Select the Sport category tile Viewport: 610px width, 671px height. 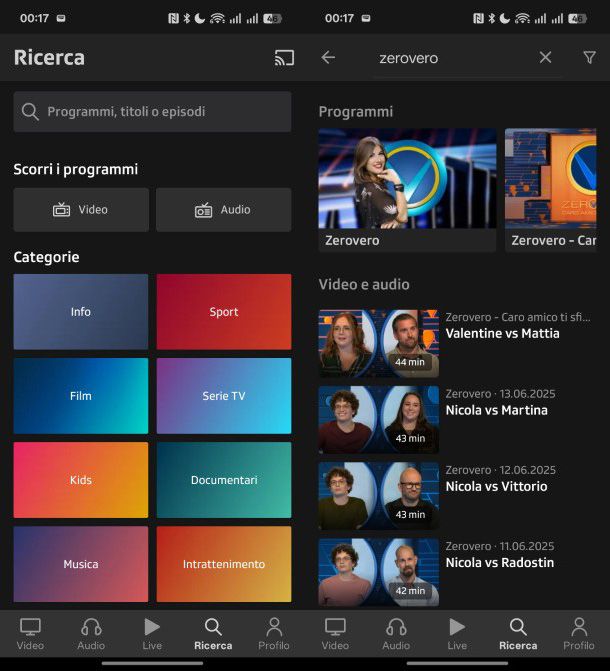coord(224,312)
